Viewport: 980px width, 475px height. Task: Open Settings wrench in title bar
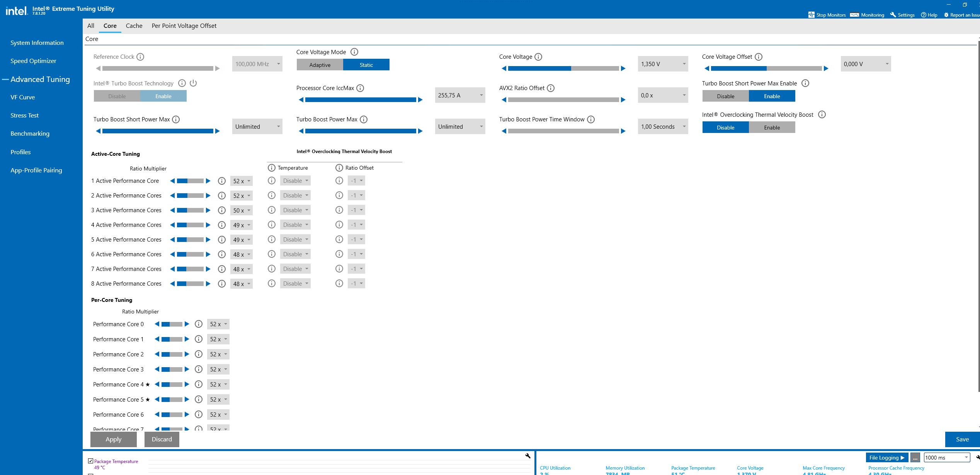point(893,15)
